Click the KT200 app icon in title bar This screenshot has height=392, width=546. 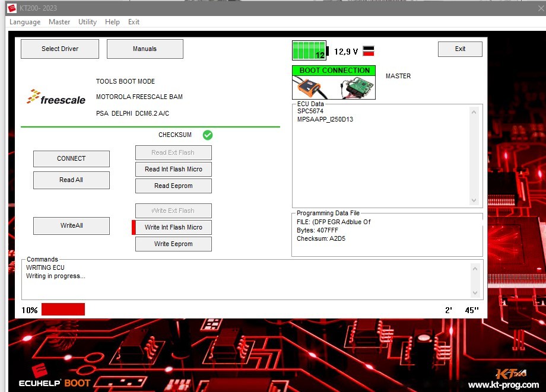[12, 8]
